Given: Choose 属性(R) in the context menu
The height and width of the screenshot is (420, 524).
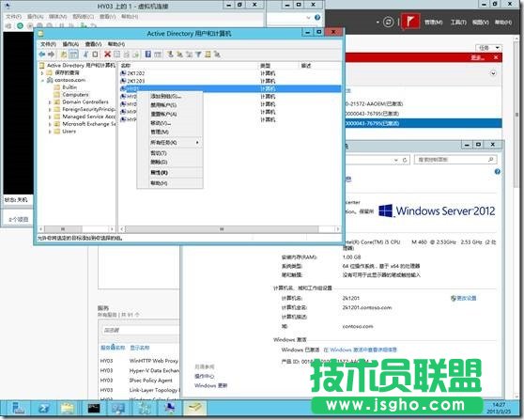Looking at the screenshot, I should pyautogui.click(x=170, y=173).
